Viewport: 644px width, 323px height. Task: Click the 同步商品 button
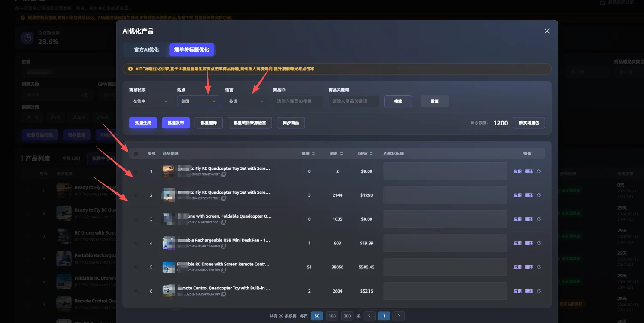[291, 123]
